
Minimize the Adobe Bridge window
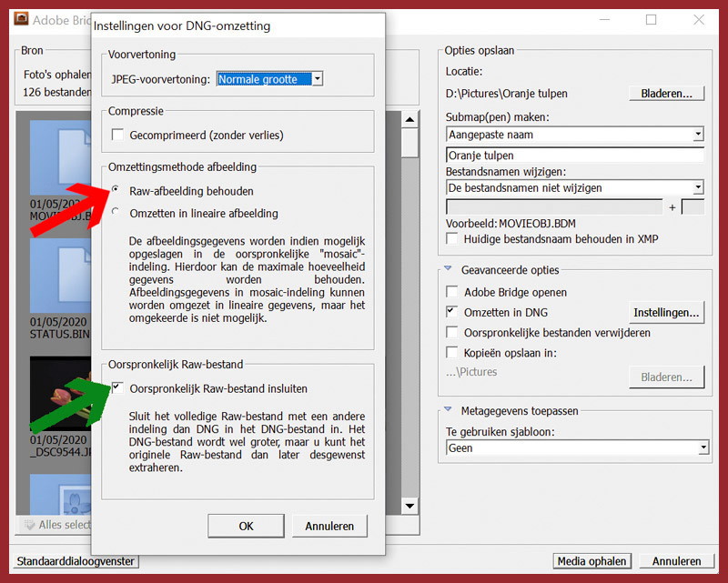pos(604,19)
